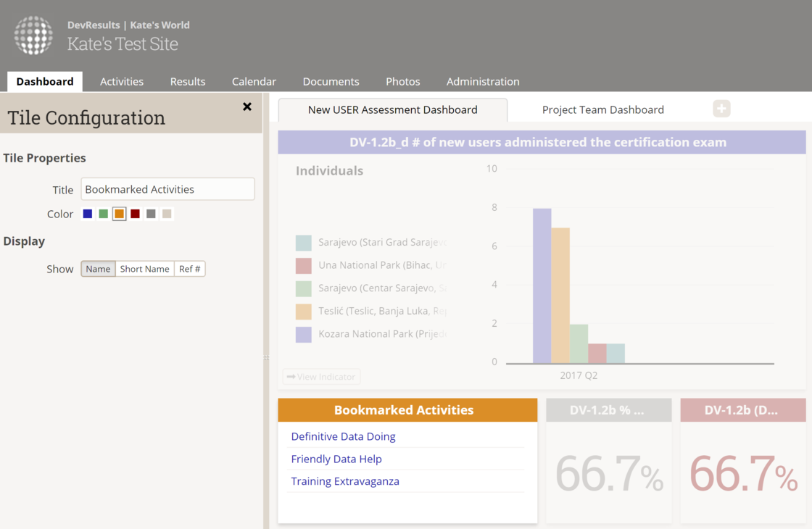Open the Activities menu

(x=122, y=82)
